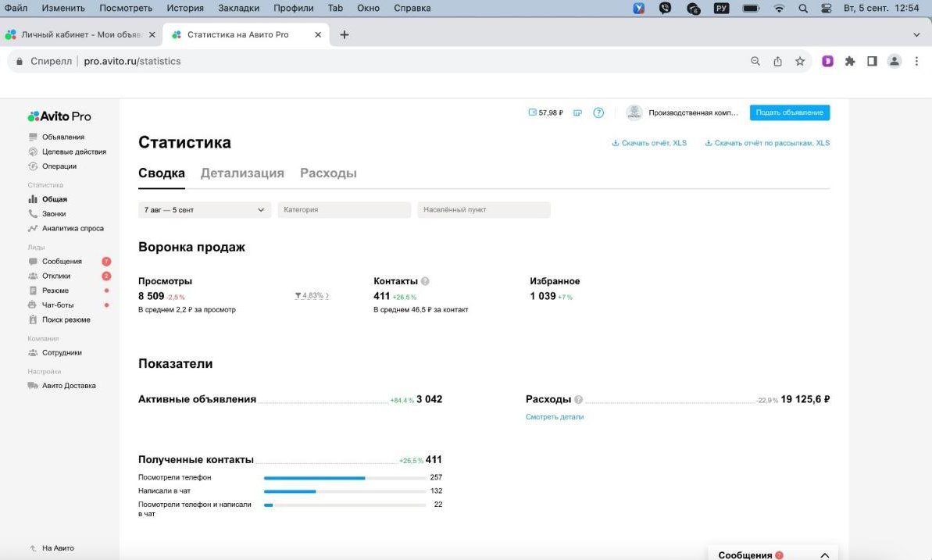This screenshot has width=932, height=560.
Task: Download the report via Скачать отчёт, XLS
Action: tap(649, 144)
